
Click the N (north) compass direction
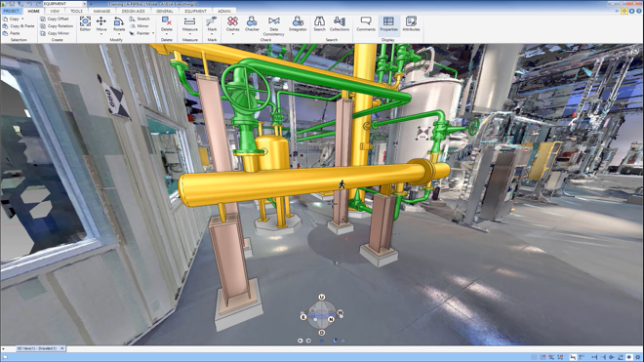pyautogui.click(x=331, y=319)
